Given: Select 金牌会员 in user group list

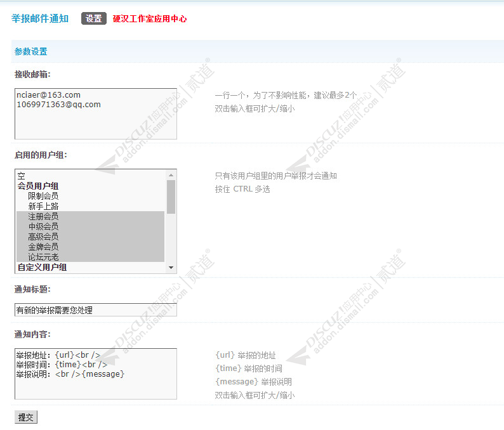Looking at the screenshot, I should (90, 247).
